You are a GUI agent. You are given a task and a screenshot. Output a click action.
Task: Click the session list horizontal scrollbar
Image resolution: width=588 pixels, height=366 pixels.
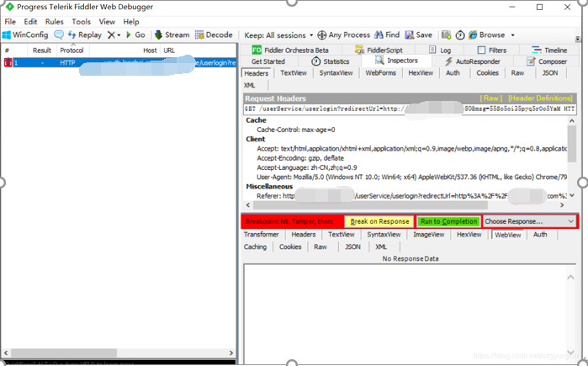[x=119, y=353]
